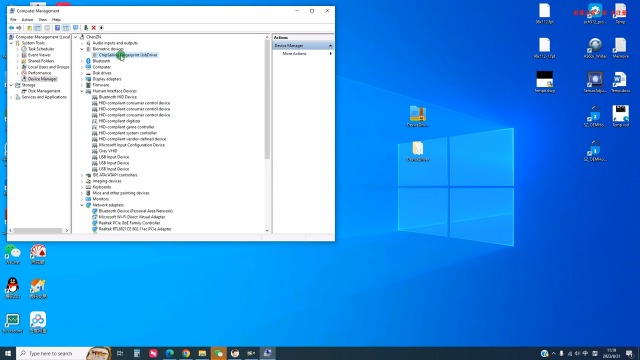Open the View menu
640x360 pixels.
42,20
